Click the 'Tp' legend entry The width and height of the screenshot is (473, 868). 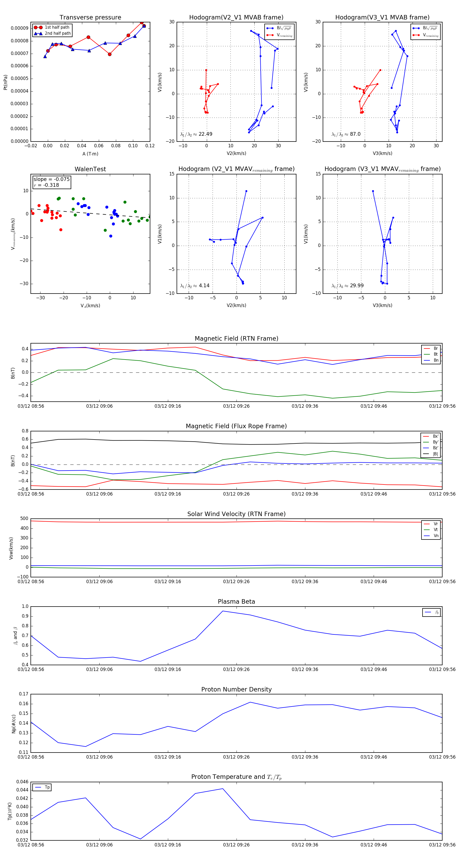coord(42,787)
